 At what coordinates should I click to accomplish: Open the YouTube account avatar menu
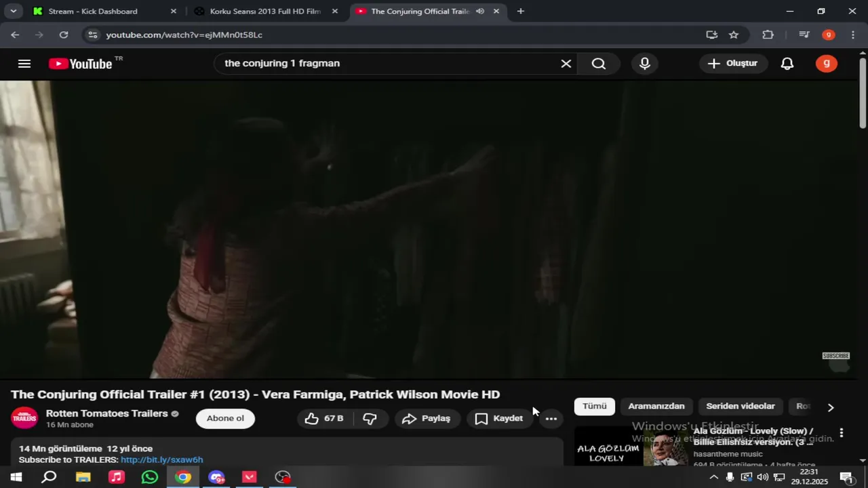tap(826, 64)
